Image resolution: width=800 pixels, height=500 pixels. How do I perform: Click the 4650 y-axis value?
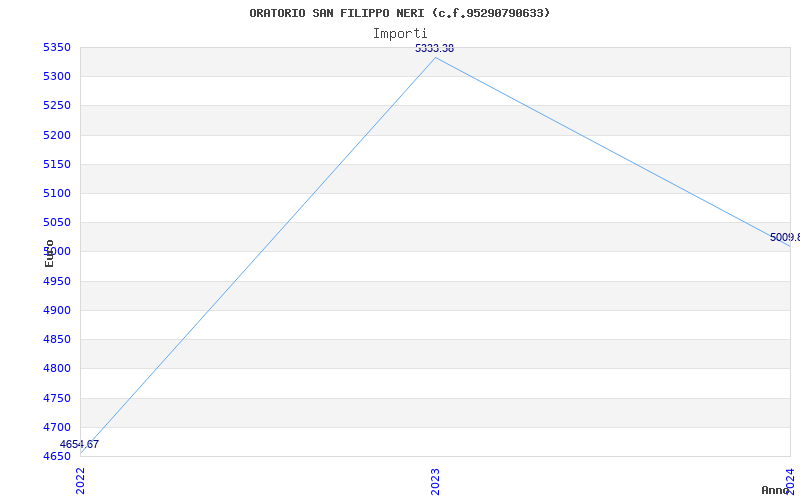coord(57,457)
